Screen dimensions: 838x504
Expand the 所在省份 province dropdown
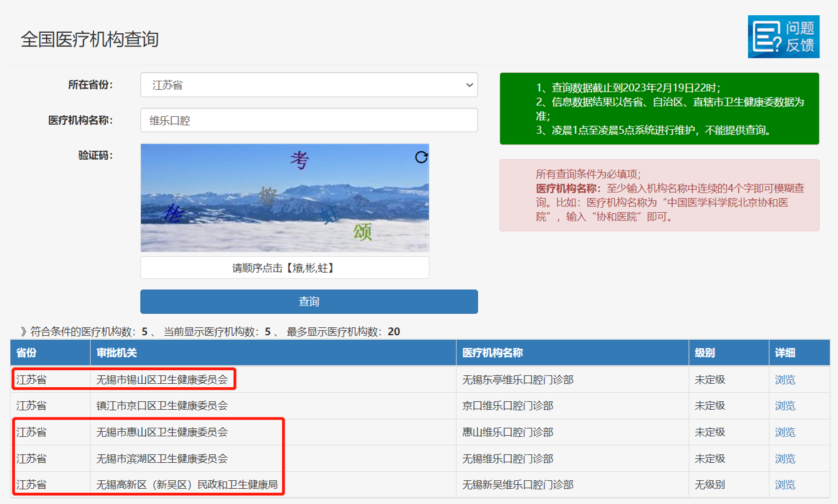[308, 85]
